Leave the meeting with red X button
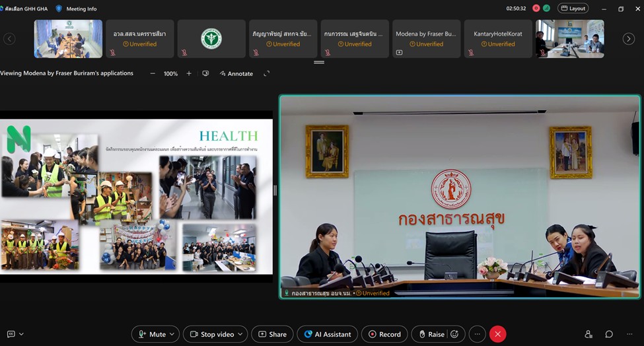This screenshot has height=346, width=644. click(497, 334)
